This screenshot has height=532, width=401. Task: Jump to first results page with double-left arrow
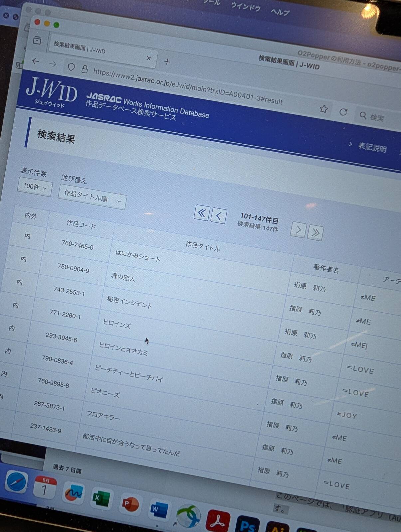click(x=202, y=213)
